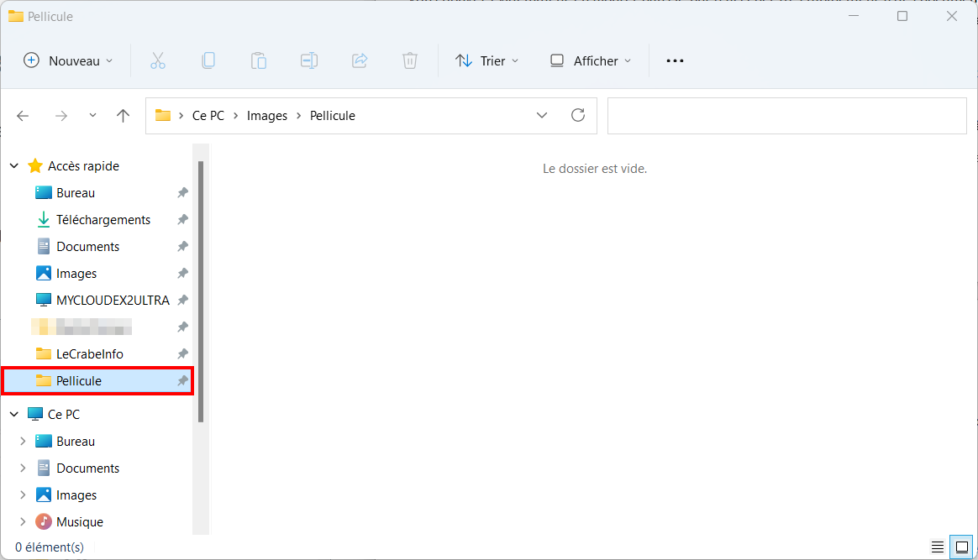Open Documents under Accès rapide
Viewport: 978px width, 560px height.
pyautogui.click(x=88, y=247)
